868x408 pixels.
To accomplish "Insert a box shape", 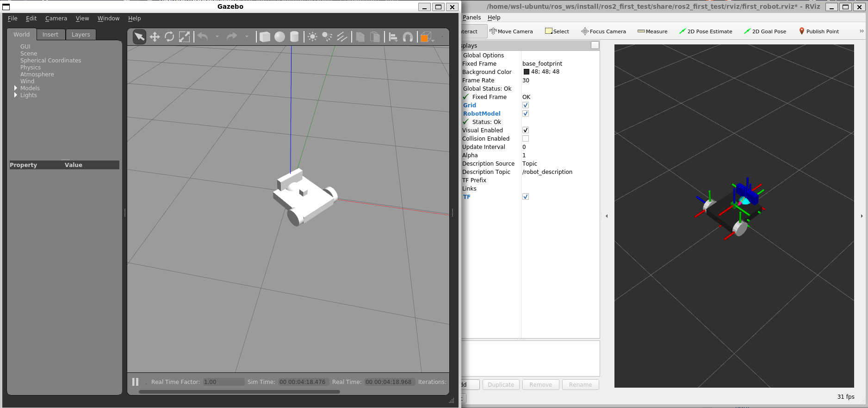I will coord(265,37).
